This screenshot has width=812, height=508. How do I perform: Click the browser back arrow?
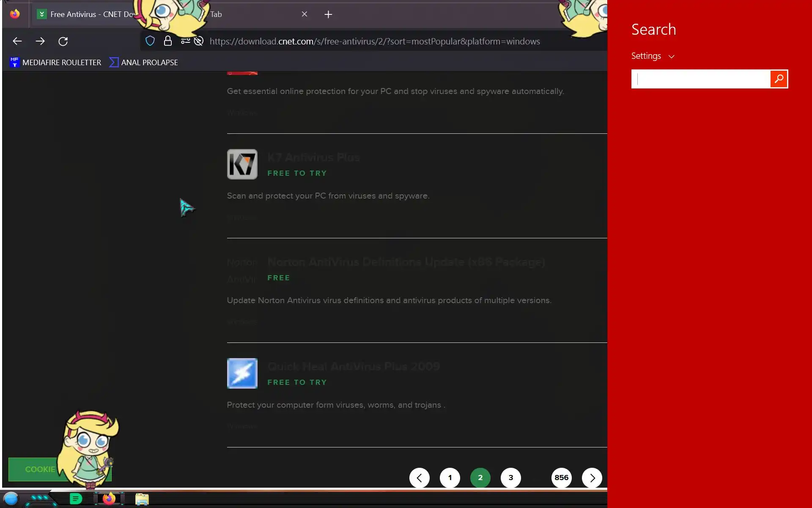click(x=17, y=41)
